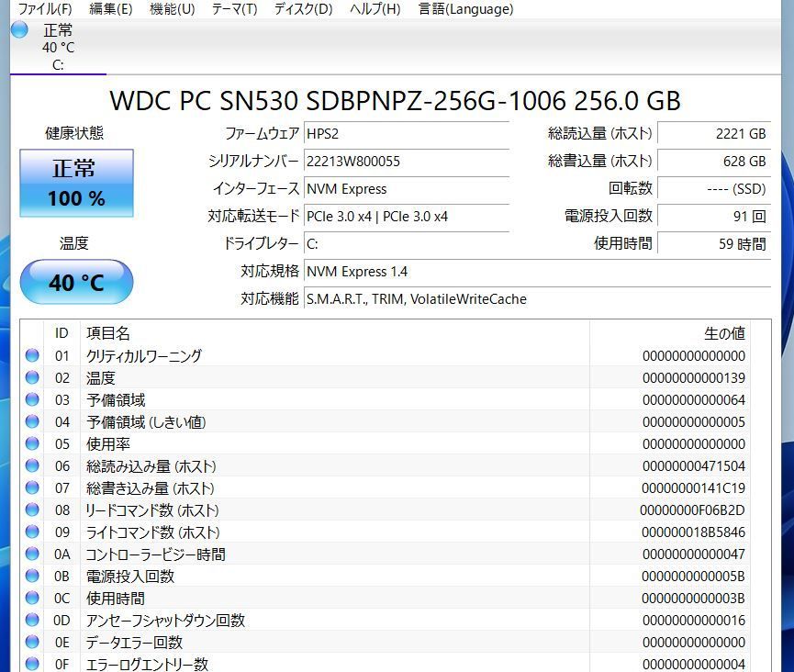Image resolution: width=794 pixels, height=672 pixels.
Task: Click the 生の値 column header
Action: 669,333
